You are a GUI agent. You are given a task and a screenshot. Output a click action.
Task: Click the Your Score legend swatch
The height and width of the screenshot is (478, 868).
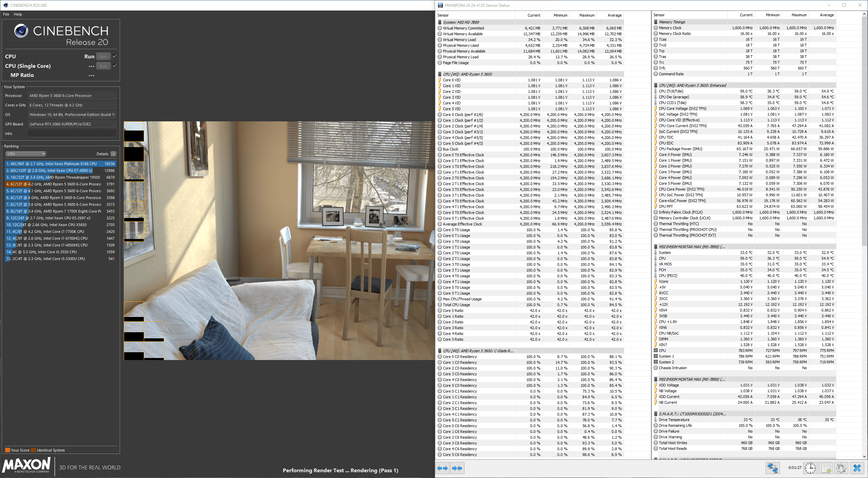click(7, 450)
